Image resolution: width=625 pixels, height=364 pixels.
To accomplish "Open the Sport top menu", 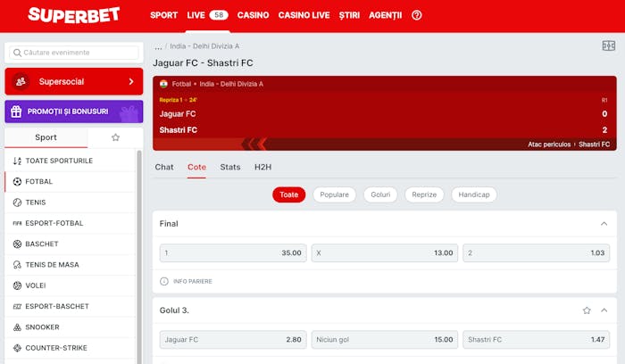I will 163,15.
